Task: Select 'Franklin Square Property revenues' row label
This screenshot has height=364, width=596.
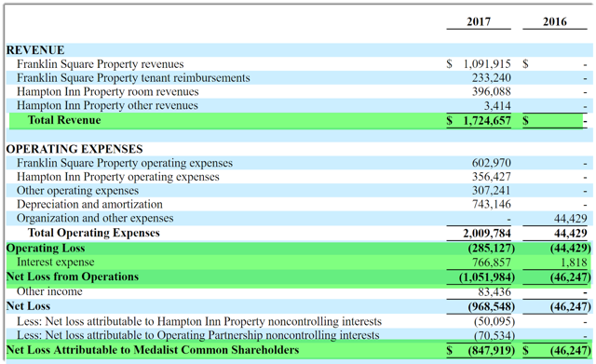Action: [100, 64]
